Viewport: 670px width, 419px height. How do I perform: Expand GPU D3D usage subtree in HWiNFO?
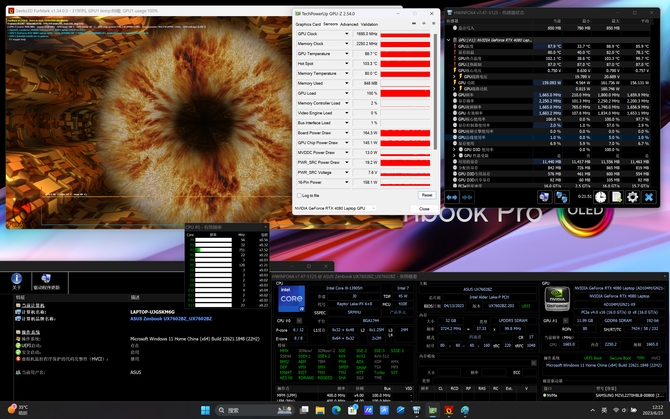454,149
